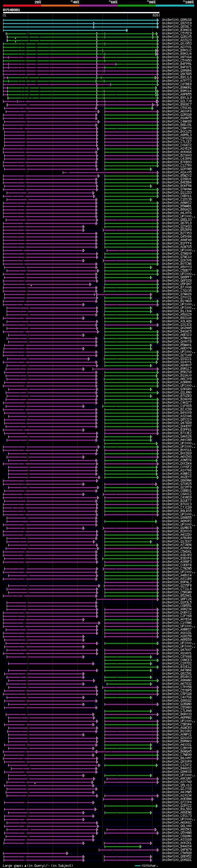Click the orange ~40% identity color bar
This screenshot has height=868, width=197.
(x=60, y=6)
